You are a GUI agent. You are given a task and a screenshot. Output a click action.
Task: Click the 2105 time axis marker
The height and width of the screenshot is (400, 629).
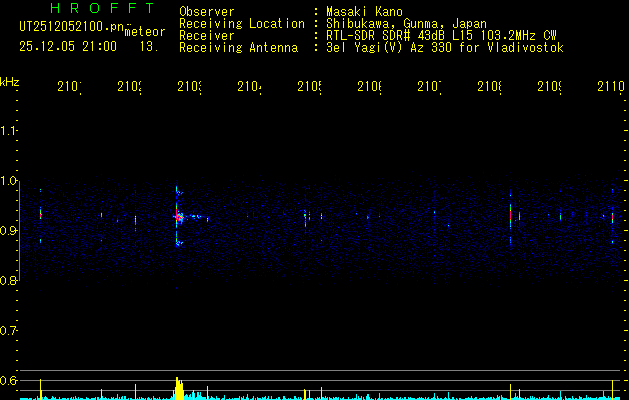[310, 86]
